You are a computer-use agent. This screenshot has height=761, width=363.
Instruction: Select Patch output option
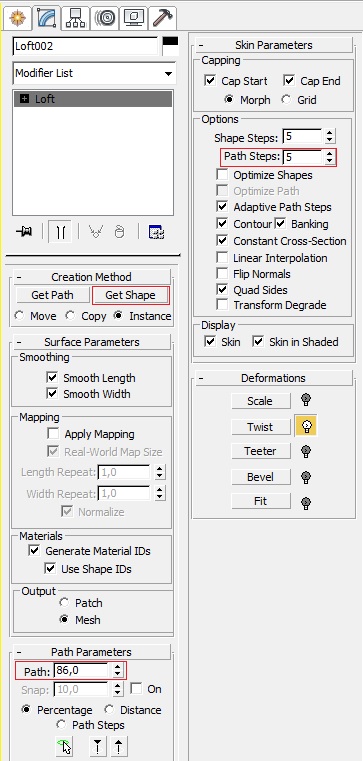click(x=64, y=603)
